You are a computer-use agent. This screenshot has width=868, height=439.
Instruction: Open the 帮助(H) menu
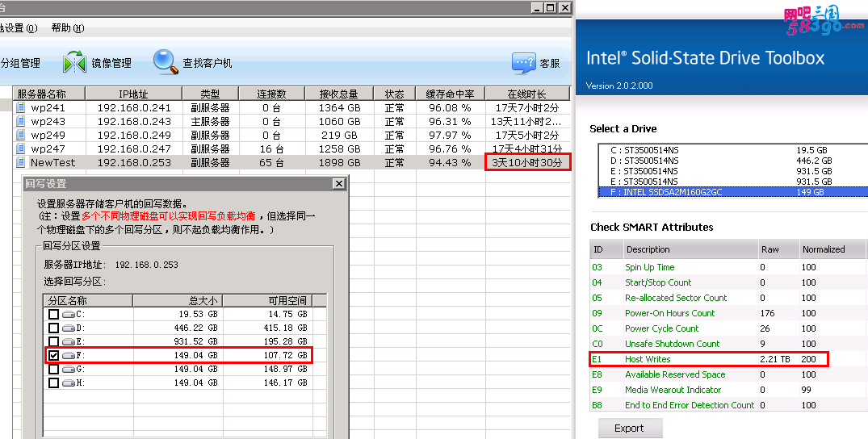pyautogui.click(x=68, y=28)
